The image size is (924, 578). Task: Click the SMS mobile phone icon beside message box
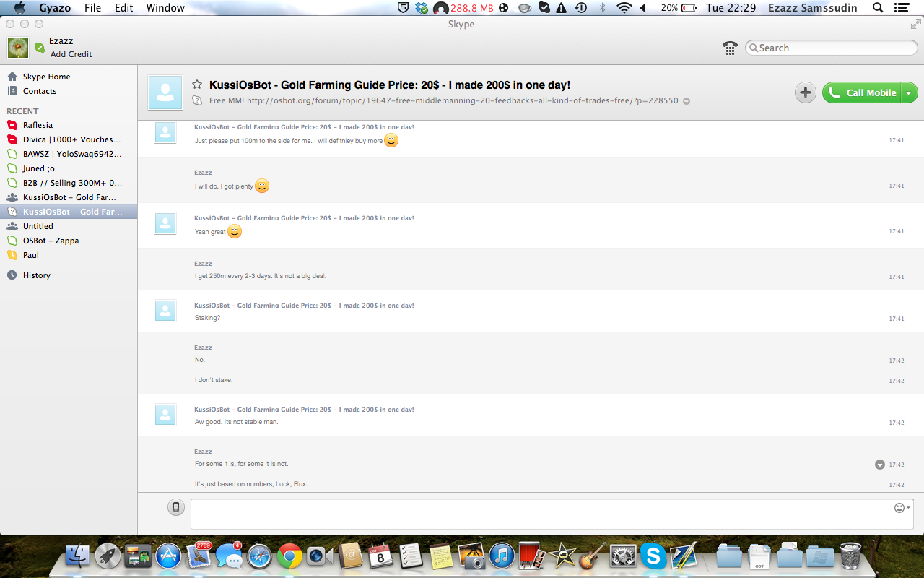pos(176,507)
